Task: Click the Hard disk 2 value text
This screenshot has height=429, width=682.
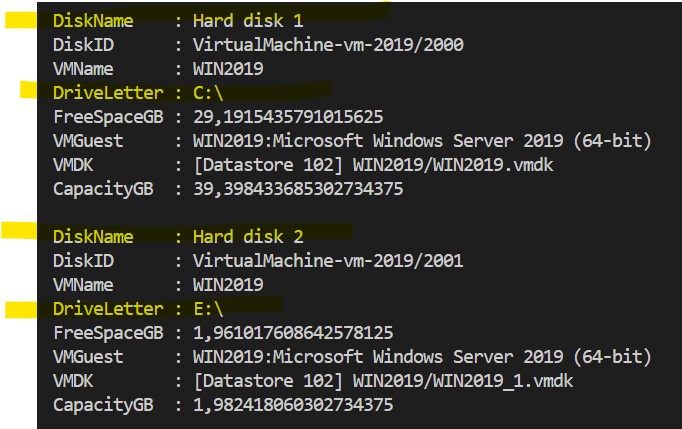Action: [x=248, y=237]
